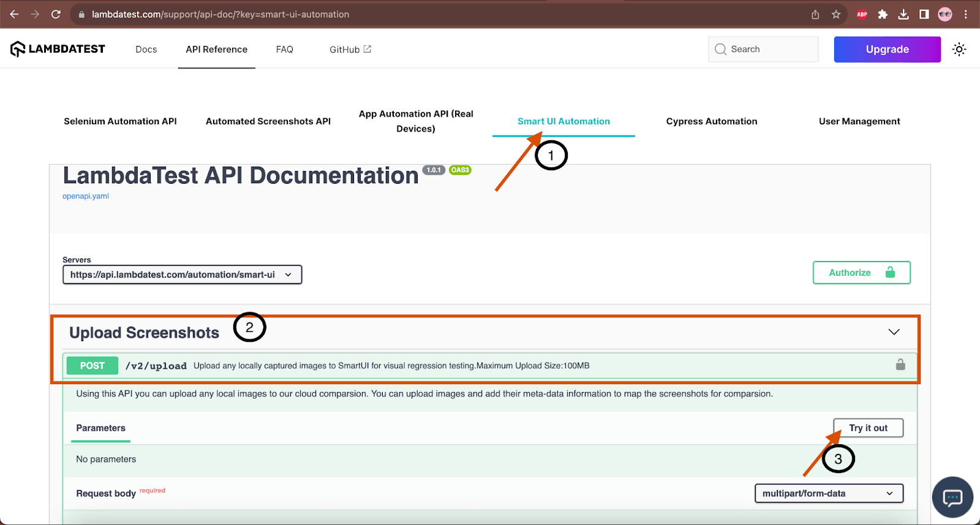Click the POST method badge
Screen dimensions: 980x525
pos(92,366)
